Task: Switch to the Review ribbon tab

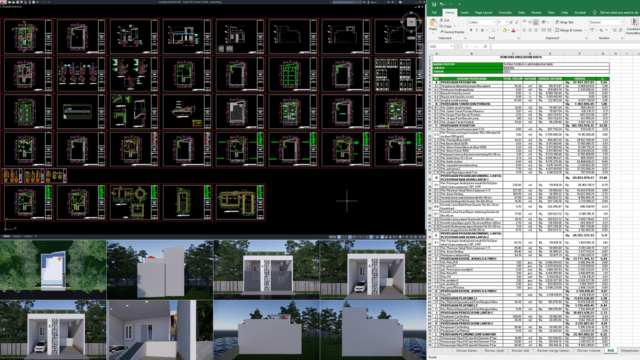Action: coord(536,13)
